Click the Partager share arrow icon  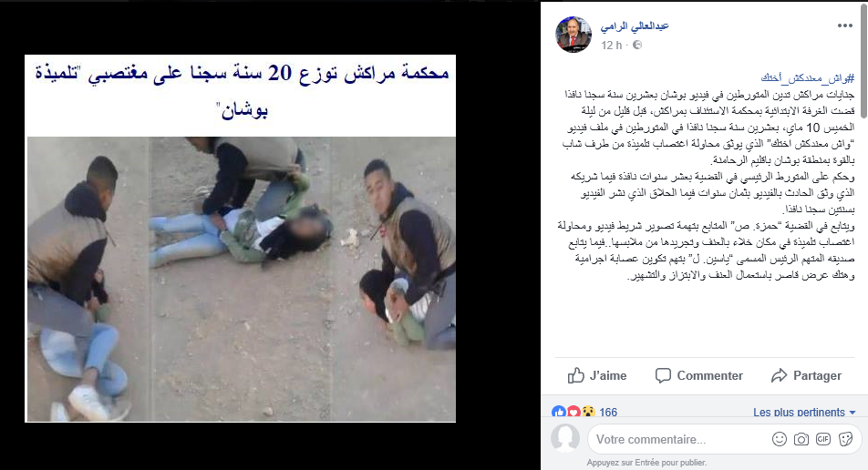[x=779, y=375]
